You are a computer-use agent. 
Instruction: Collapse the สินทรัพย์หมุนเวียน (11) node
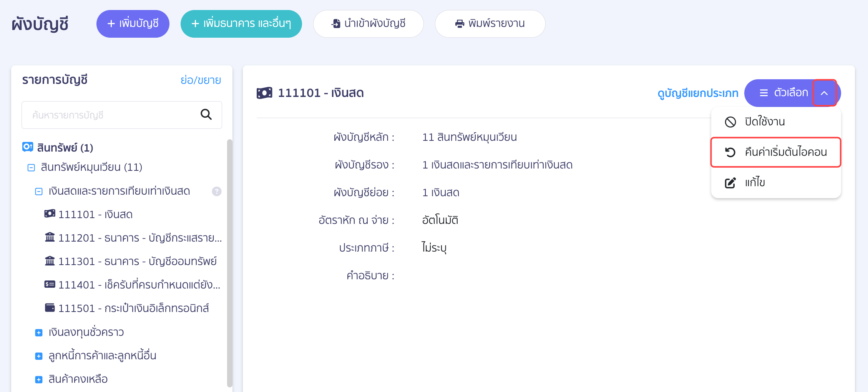(x=31, y=168)
